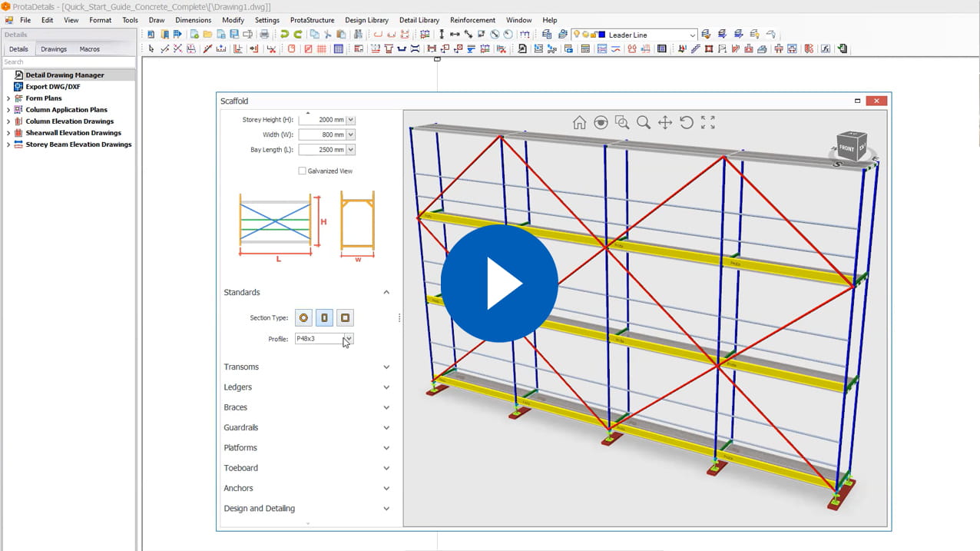Select Storey Beam Elevation Drawings tree item
The height and width of the screenshot is (551, 980).
78,144
